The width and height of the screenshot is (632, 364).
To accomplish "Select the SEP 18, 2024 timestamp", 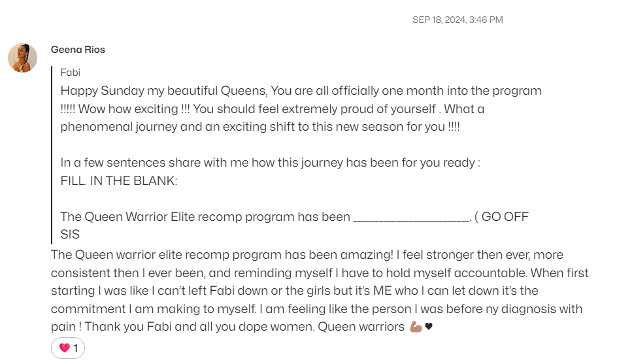I will (x=457, y=20).
